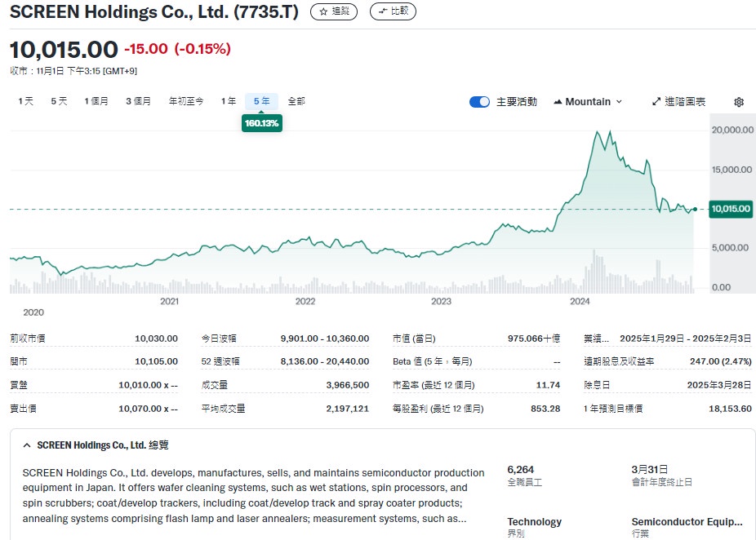Click the 平均成交量 value 2,197,121
The height and width of the screenshot is (540, 756).
pos(348,409)
